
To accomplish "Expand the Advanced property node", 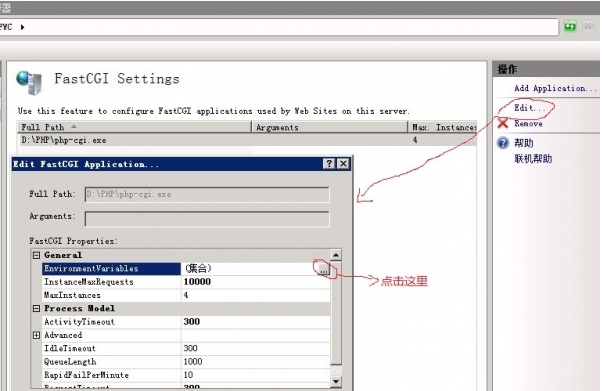I will pyautogui.click(x=36, y=335).
